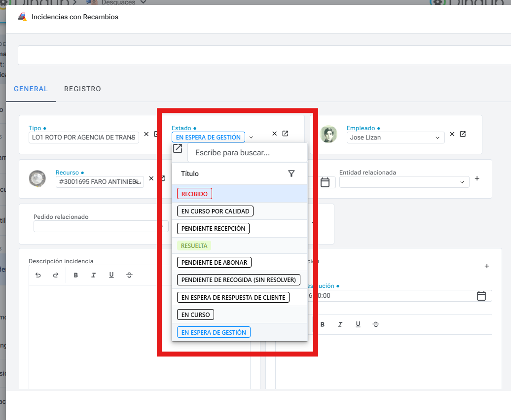This screenshot has width=511, height=420.
Task: Click the filter icon next to Título
Action: pos(291,174)
